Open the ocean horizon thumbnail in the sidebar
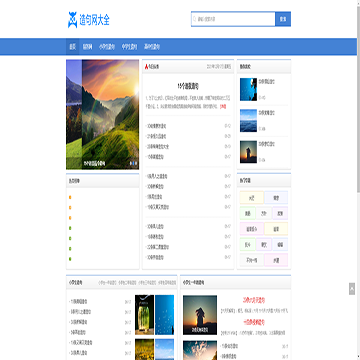The height and width of the screenshot is (360, 360). [248, 121]
